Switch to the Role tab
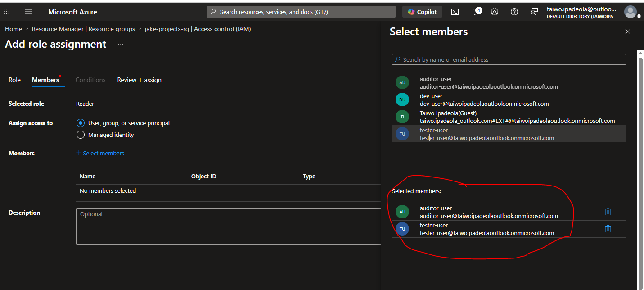Image resolution: width=644 pixels, height=290 pixels. (x=15, y=80)
